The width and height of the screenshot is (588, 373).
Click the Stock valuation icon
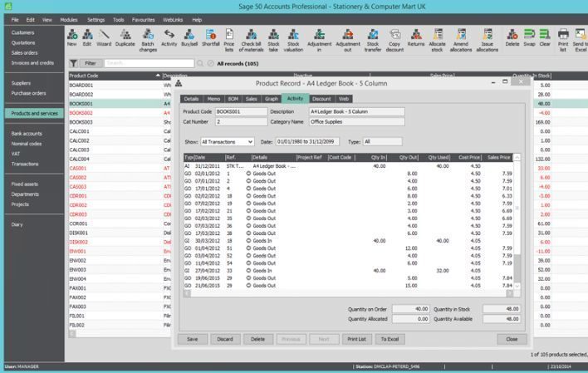pyautogui.click(x=293, y=41)
